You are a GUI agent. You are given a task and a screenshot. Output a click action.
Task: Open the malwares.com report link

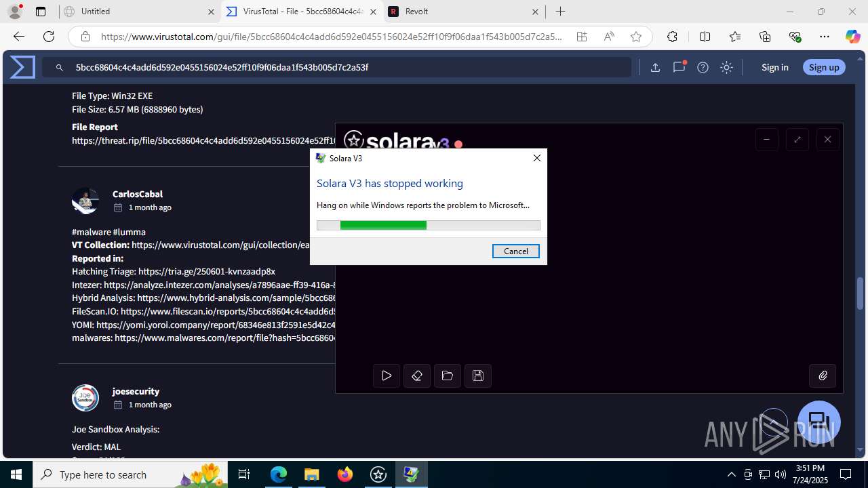224,338
